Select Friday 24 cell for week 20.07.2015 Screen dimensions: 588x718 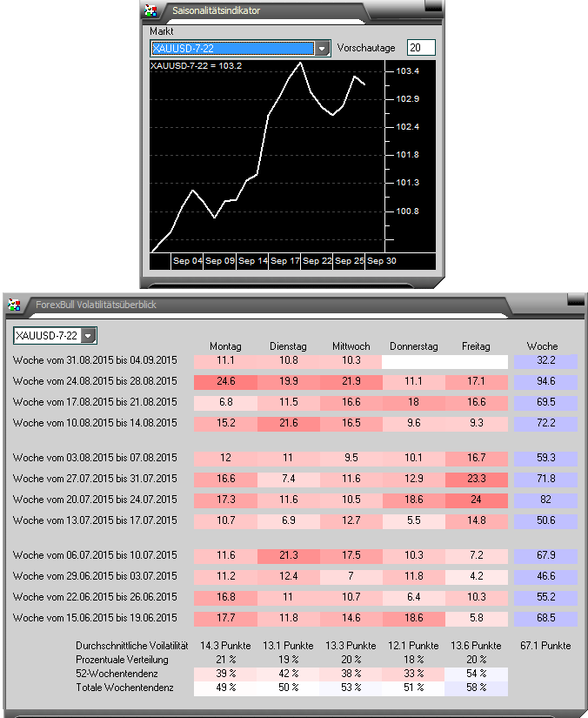pos(476,500)
